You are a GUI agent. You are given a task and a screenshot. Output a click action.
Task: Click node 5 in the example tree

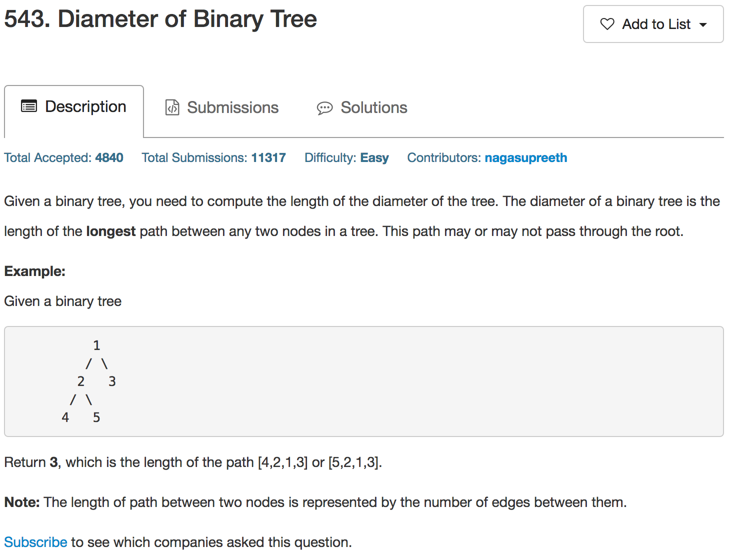click(x=96, y=417)
